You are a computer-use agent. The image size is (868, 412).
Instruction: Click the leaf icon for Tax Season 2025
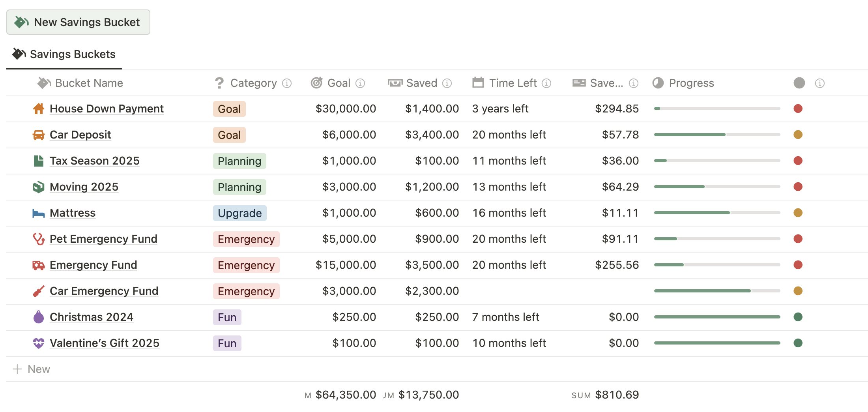click(x=38, y=161)
